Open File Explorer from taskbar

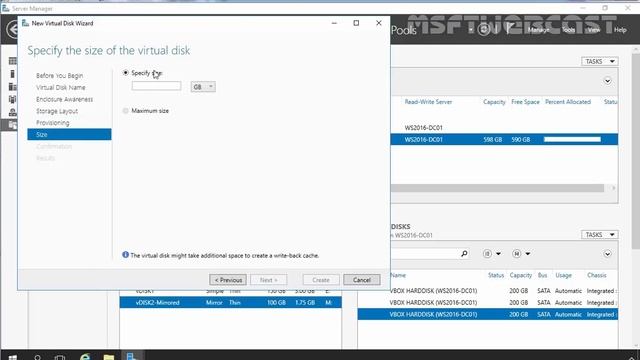tap(109, 357)
